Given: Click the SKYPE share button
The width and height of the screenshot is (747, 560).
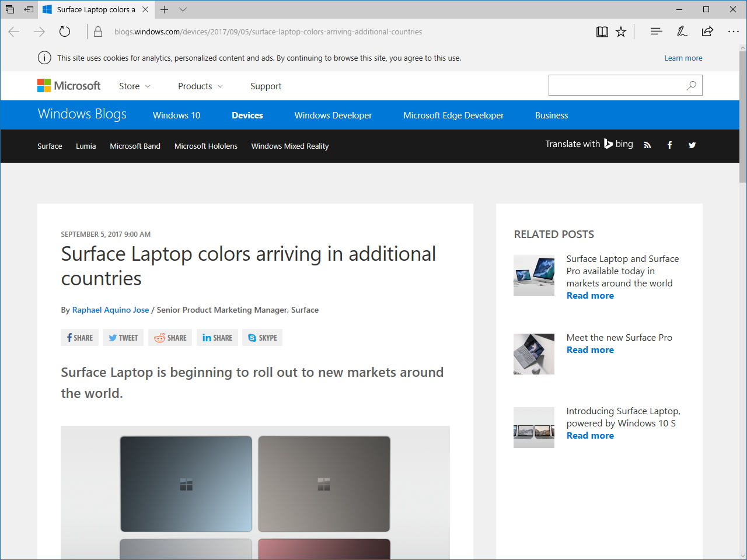Looking at the screenshot, I should pos(262,337).
